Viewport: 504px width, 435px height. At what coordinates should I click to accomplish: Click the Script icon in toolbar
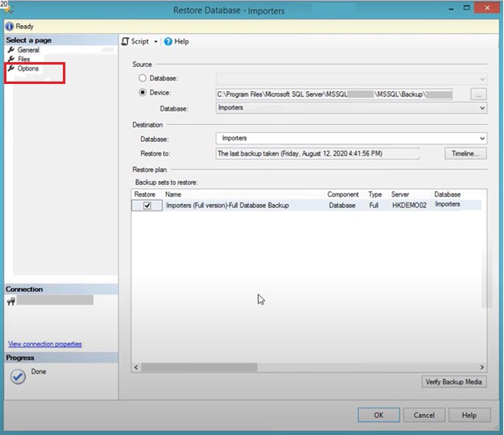(x=125, y=41)
